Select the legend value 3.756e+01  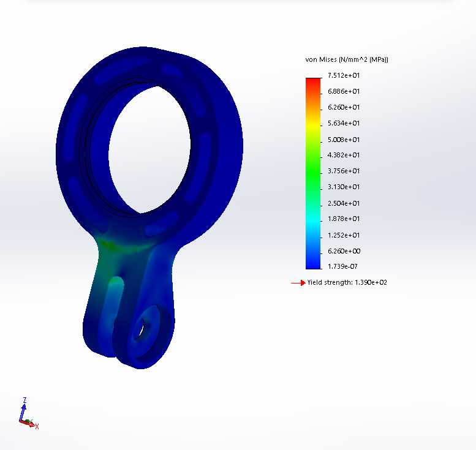point(344,171)
